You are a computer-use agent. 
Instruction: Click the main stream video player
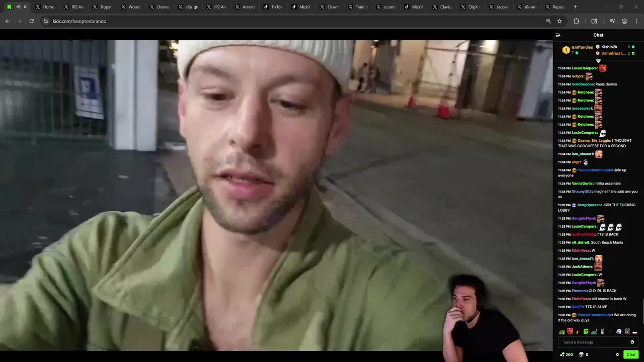tap(276, 195)
